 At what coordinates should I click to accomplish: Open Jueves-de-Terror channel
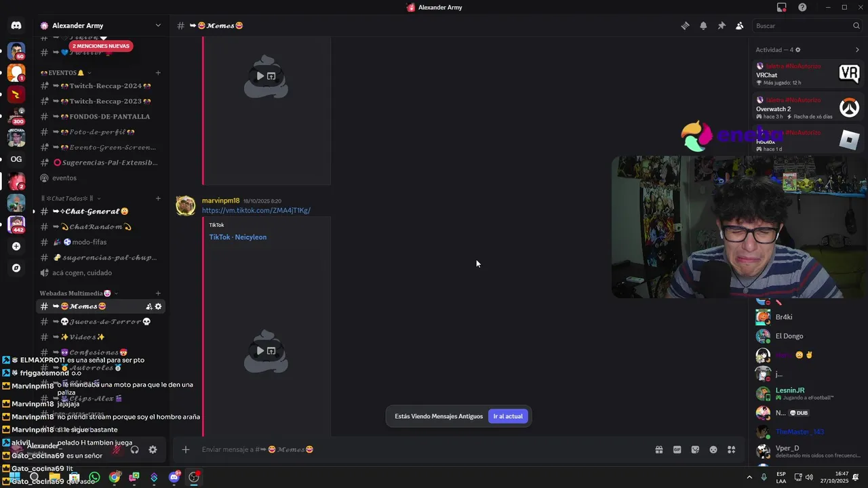coord(100,321)
